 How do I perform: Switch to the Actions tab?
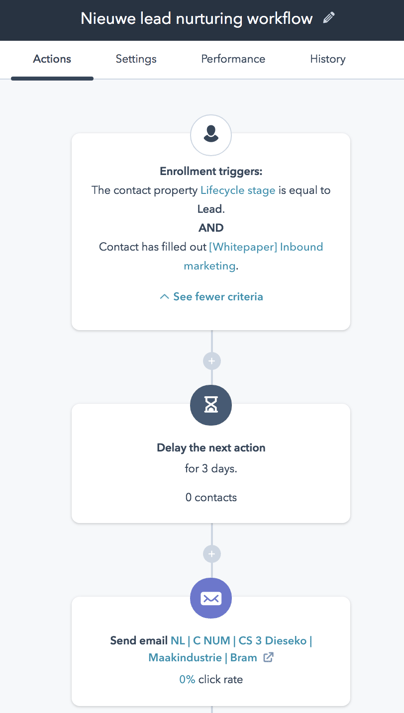coord(52,59)
